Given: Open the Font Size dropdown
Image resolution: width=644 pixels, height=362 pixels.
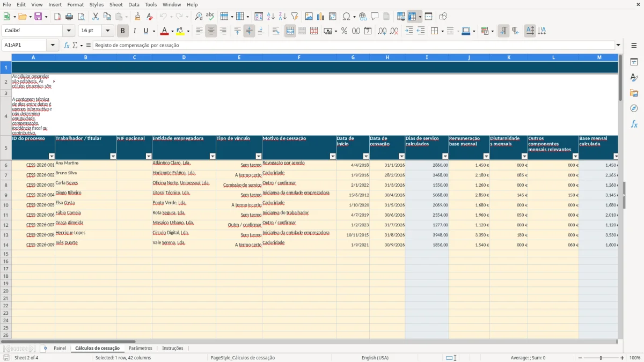Looking at the screenshot, I should [107, 31].
